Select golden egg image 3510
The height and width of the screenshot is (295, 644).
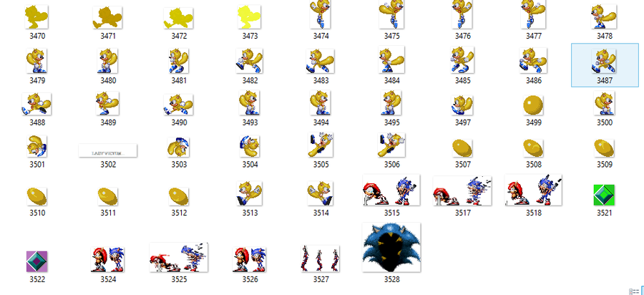pyautogui.click(x=36, y=196)
